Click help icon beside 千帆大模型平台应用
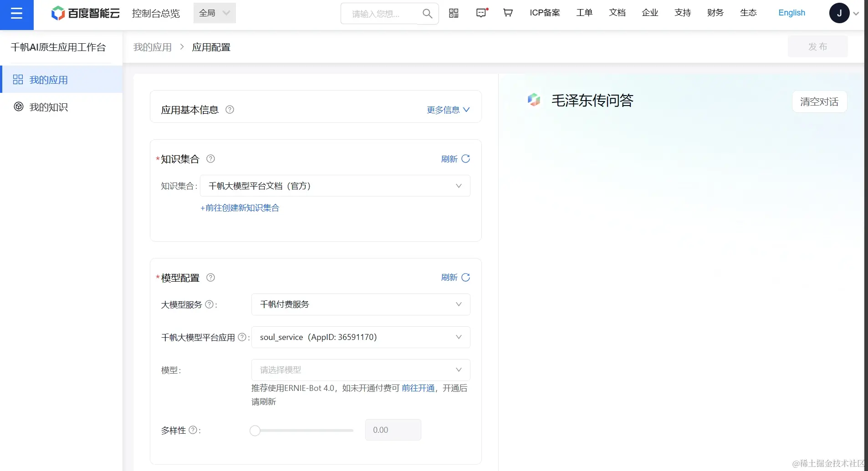Viewport: 868px width, 471px height. point(242,337)
